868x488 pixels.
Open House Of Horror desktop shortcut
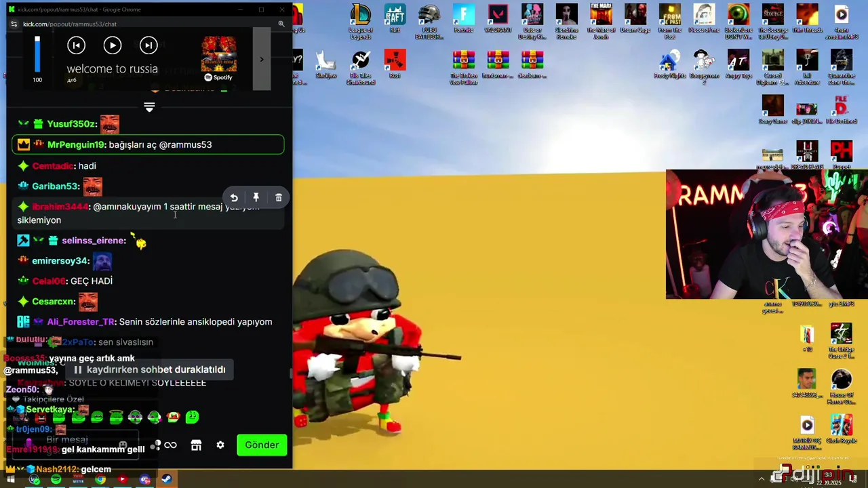point(842,386)
